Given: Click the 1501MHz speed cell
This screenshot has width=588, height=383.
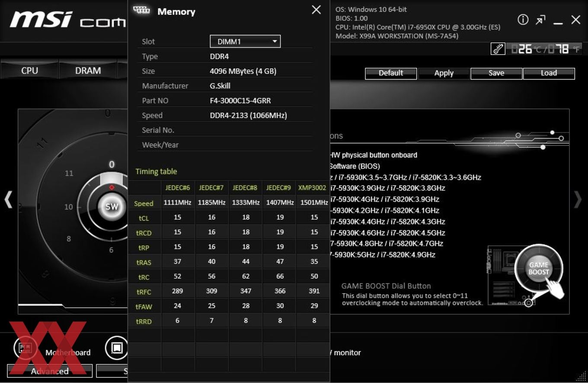Looking at the screenshot, I should 313,203.
